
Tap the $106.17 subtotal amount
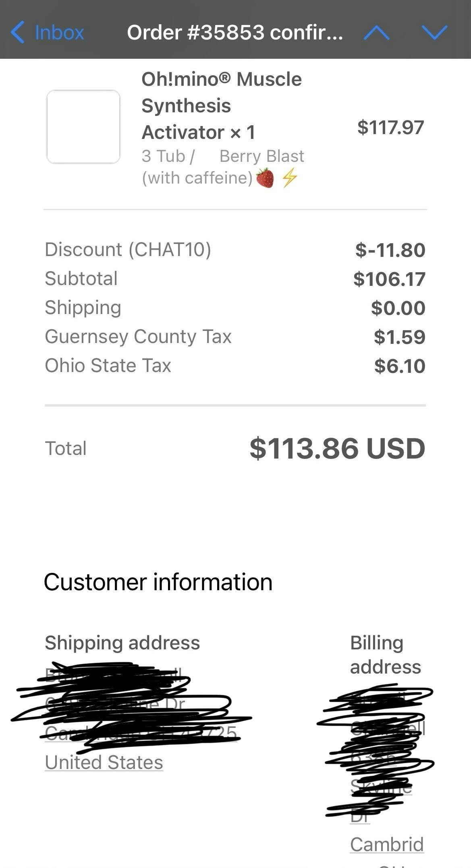389,279
